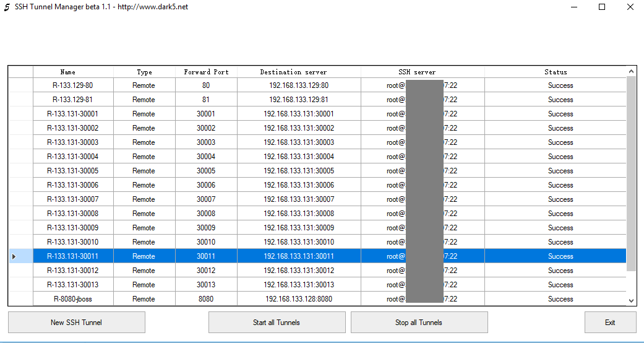
Task: Select the R-8080-jboss tunnel
Action: [x=73, y=299]
